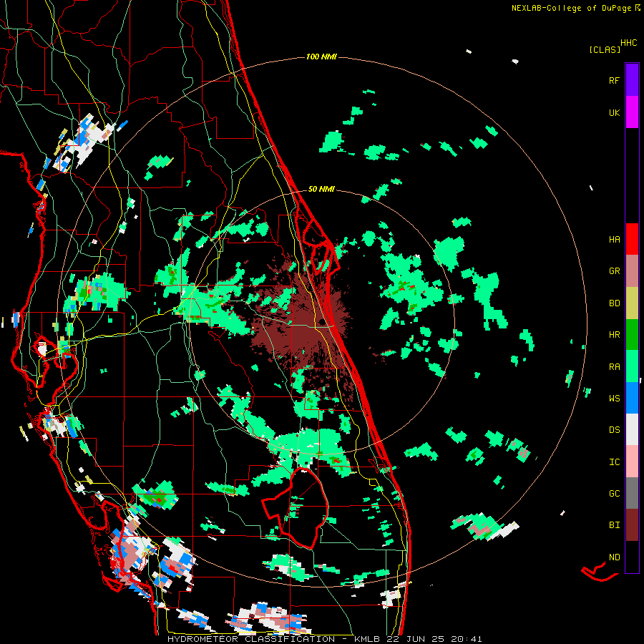Click the BI legend label
Image resolution: width=644 pixels, height=644 pixels.
pos(614,525)
